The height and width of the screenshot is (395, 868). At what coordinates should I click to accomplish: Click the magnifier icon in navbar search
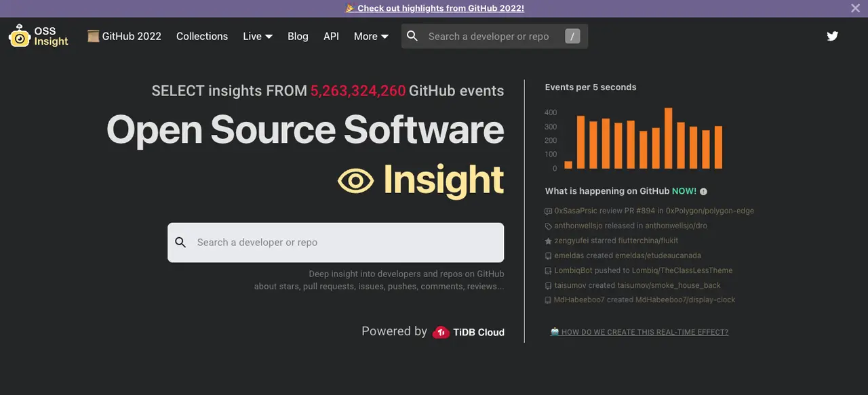tap(412, 36)
